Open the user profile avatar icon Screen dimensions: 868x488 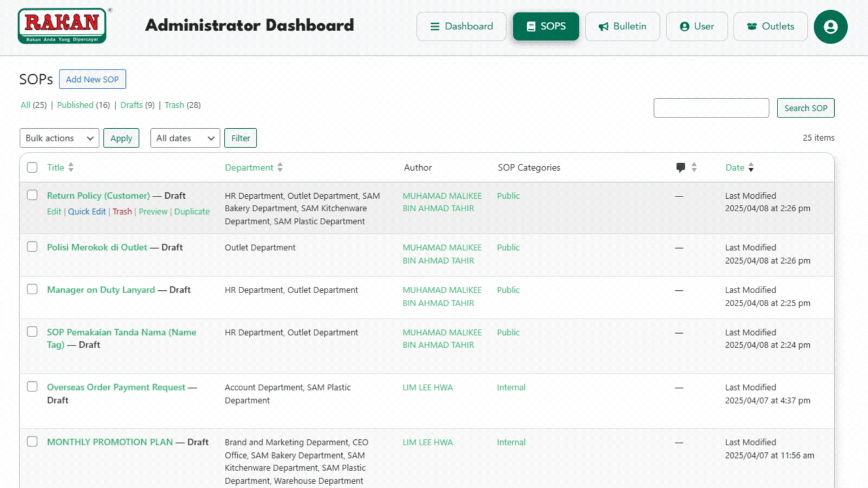point(830,27)
